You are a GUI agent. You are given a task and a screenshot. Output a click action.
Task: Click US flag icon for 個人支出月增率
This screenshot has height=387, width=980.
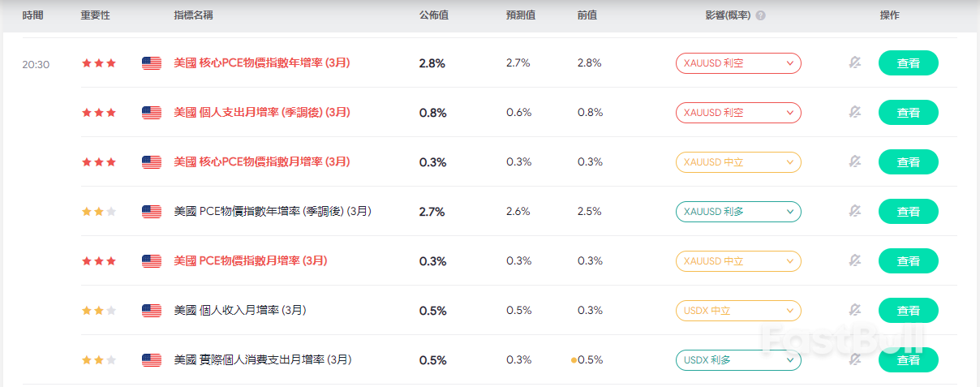pyautogui.click(x=152, y=113)
